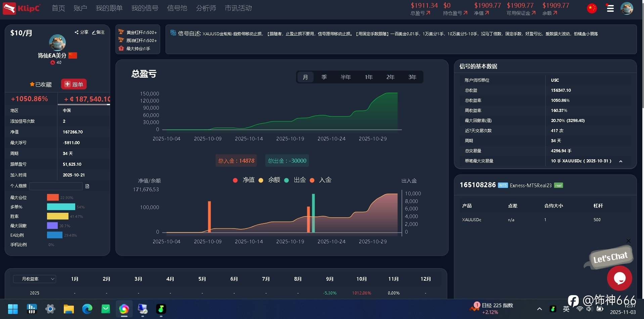Image resolution: width=644 pixels, height=319 pixels.
Task: Open the Windows Start button
Action: pyautogui.click(x=13, y=309)
